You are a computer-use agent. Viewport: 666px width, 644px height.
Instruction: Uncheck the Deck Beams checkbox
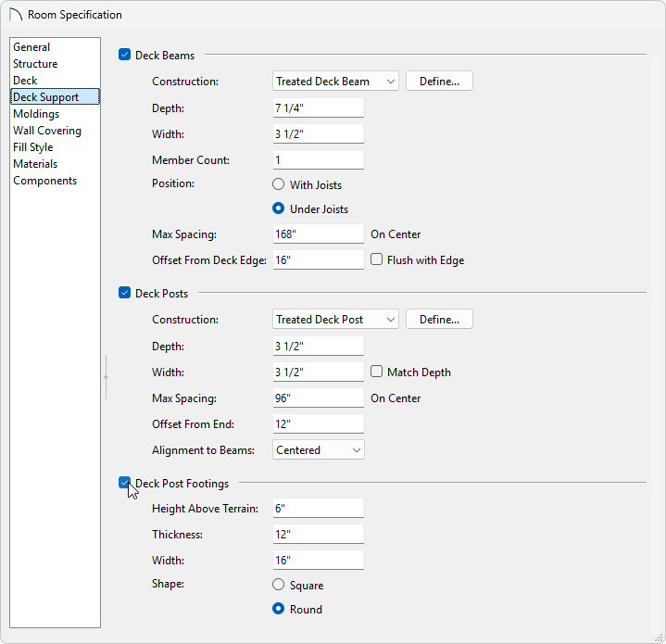click(124, 55)
